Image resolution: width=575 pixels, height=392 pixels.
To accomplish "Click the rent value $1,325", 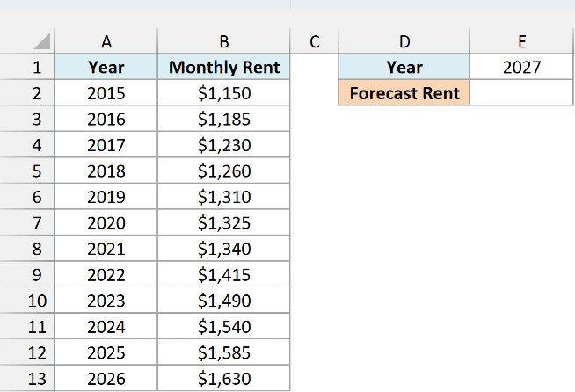I will pos(223,223).
